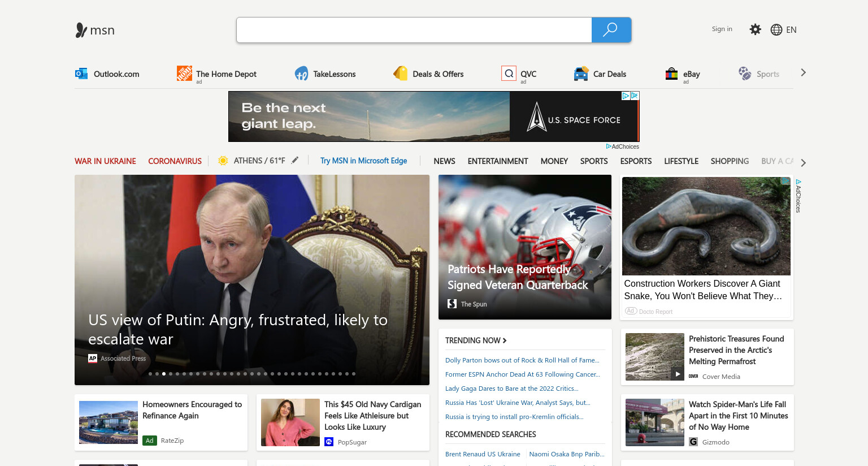The image size is (868, 466).
Task: Open Russia pro-Kremlin officials trending link
Action: (x=514, y=417)
